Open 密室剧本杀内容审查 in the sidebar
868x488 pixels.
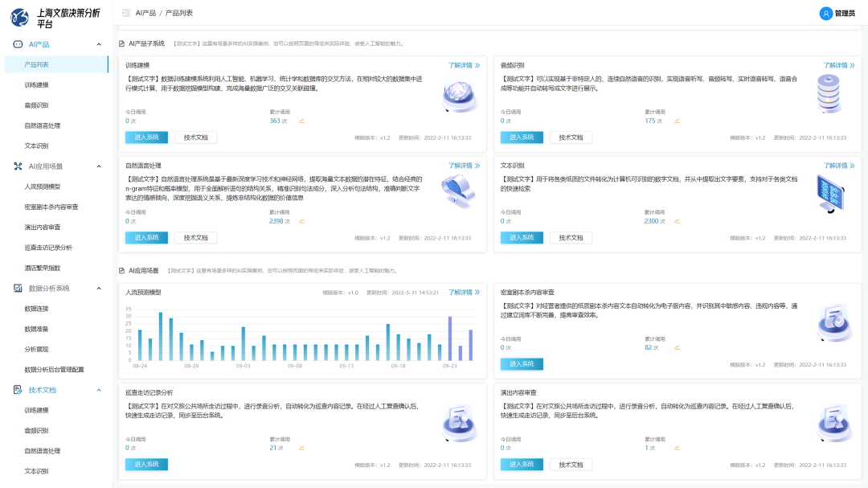pyautogui.click(x=52, y=207)
